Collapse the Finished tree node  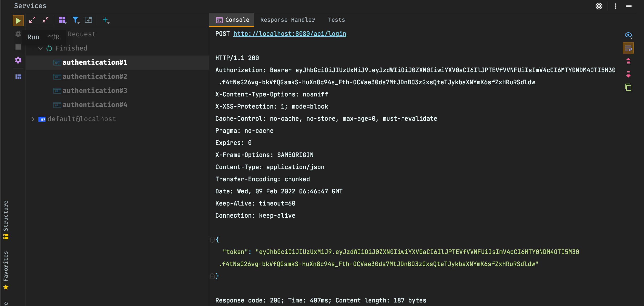coord(40,48)
